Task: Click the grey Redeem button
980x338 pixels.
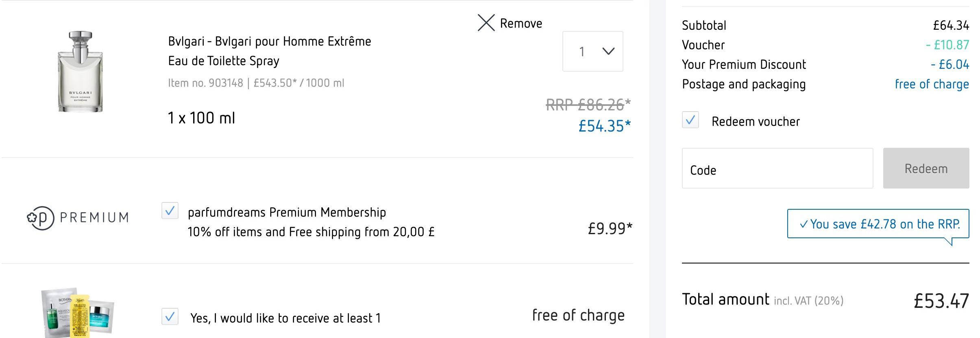Action: tap(926, 168)
